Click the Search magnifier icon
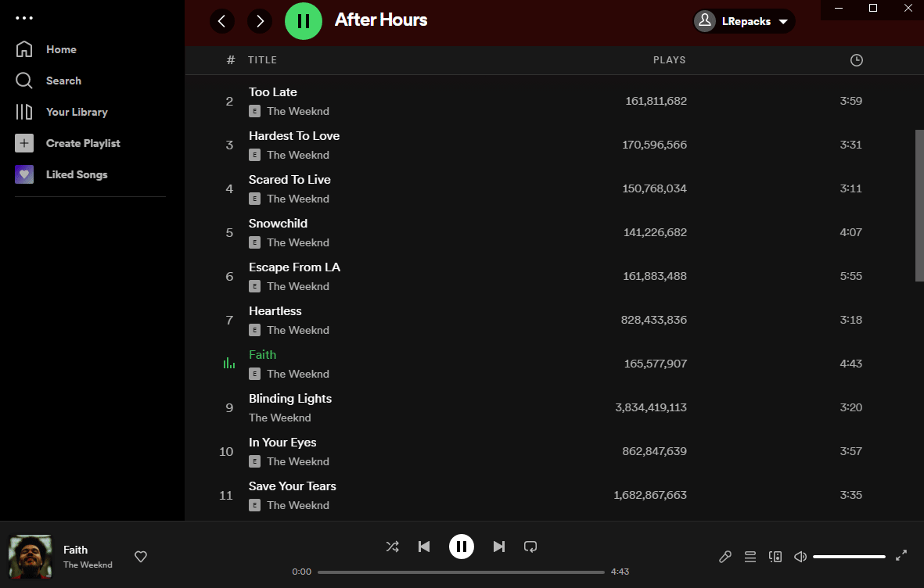Screen dimensions: 924x588 pos(24,81)
